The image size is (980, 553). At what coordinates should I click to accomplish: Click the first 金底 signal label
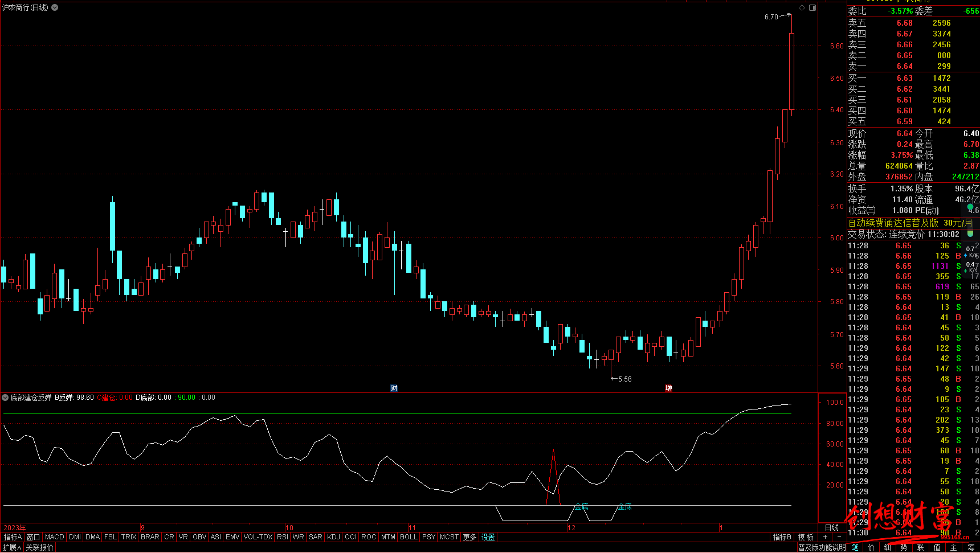[581, 506]
